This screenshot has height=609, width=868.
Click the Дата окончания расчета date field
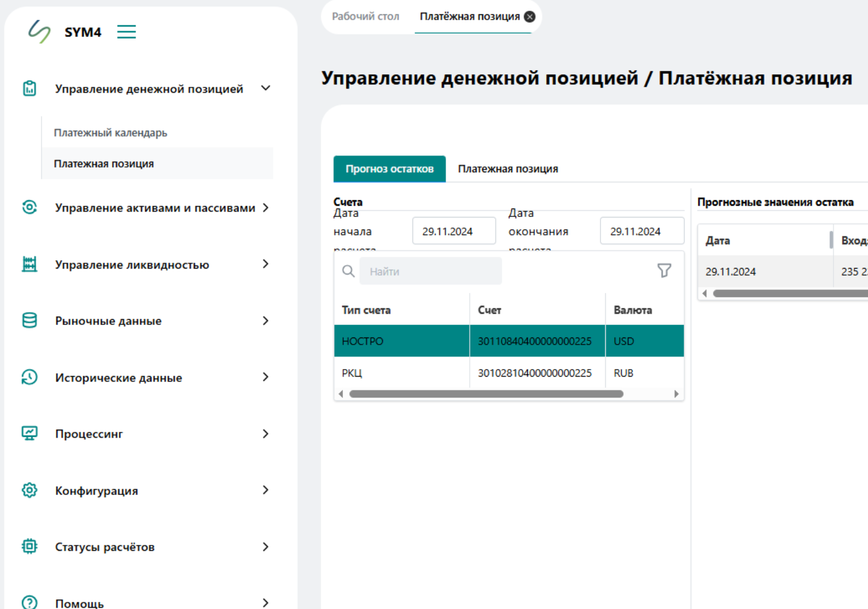pos(641,231)
